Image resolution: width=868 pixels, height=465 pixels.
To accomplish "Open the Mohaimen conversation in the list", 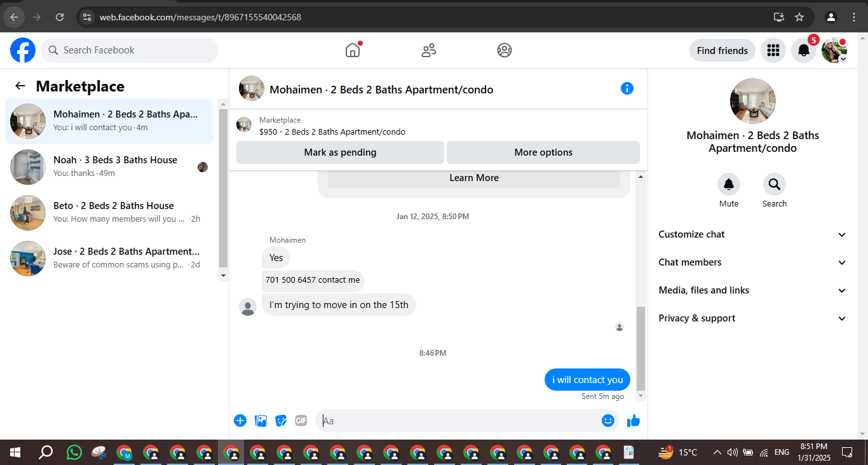I will [x=109, y=121].
